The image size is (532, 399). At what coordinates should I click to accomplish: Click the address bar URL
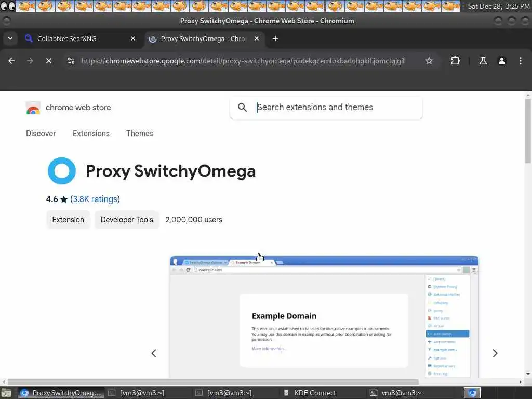pos(243,61)
